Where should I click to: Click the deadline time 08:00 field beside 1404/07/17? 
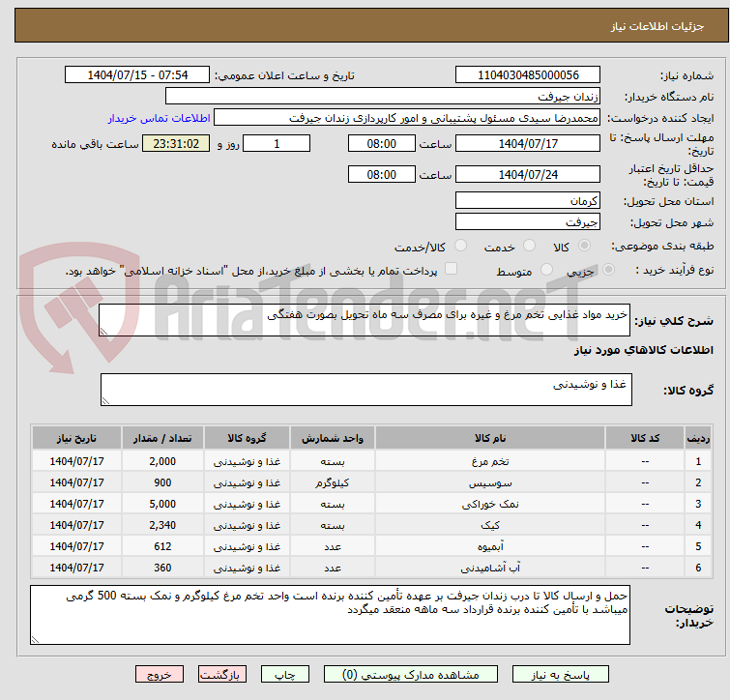pos(381,143)
